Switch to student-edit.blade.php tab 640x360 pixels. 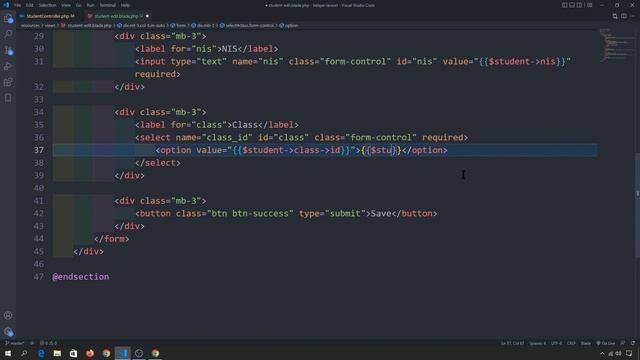click(x=116, y=16)
